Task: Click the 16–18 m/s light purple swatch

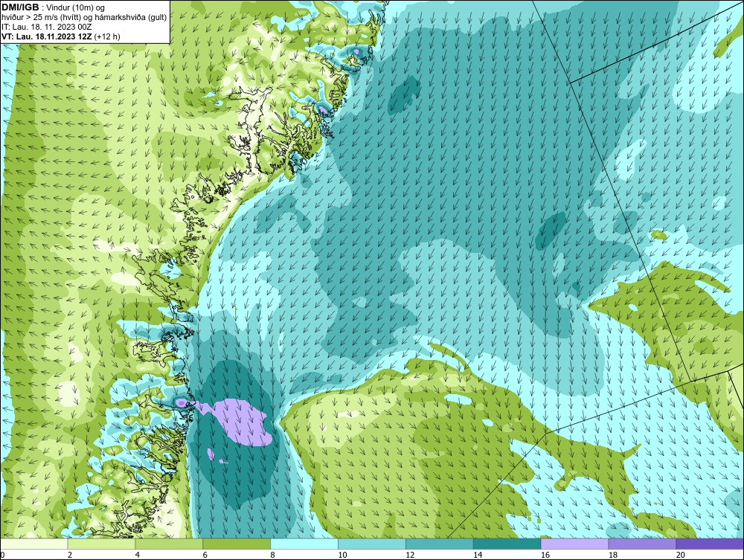Action: [574, 544]
